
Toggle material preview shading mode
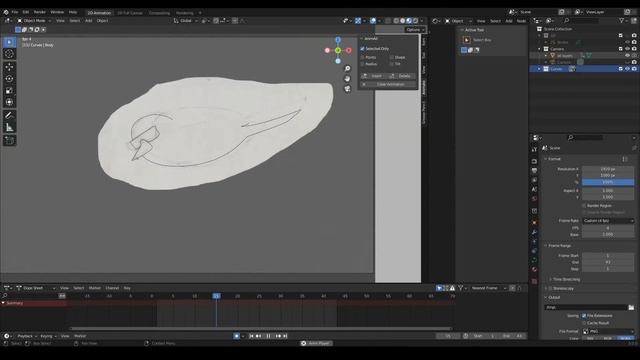click(409, 20)
